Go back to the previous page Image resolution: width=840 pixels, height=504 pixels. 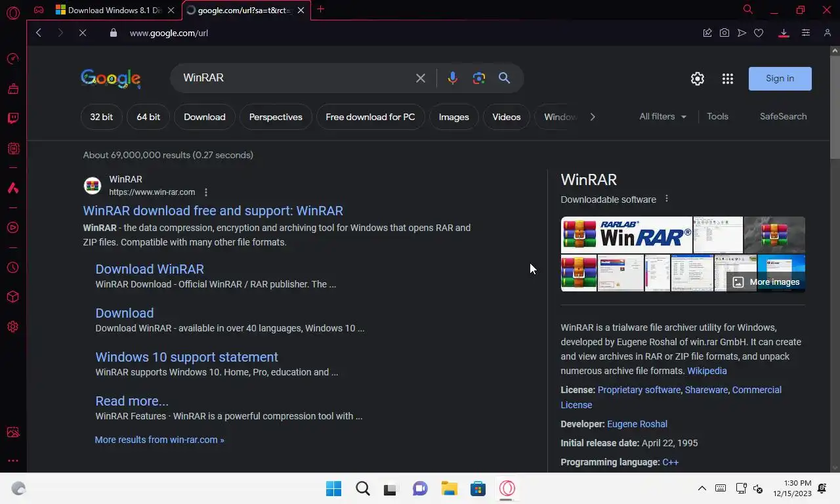point(39,33)
